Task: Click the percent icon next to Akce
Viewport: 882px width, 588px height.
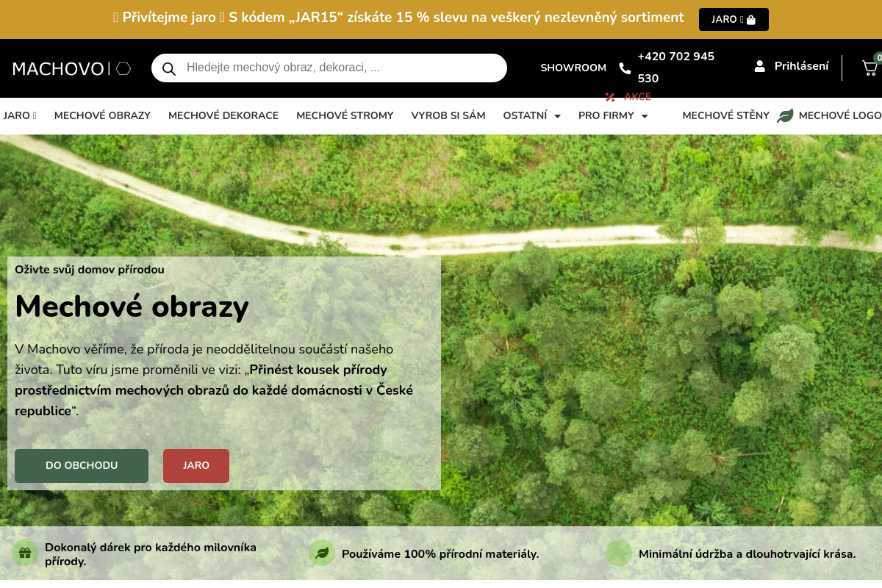Action: click(x=610, y=97)
